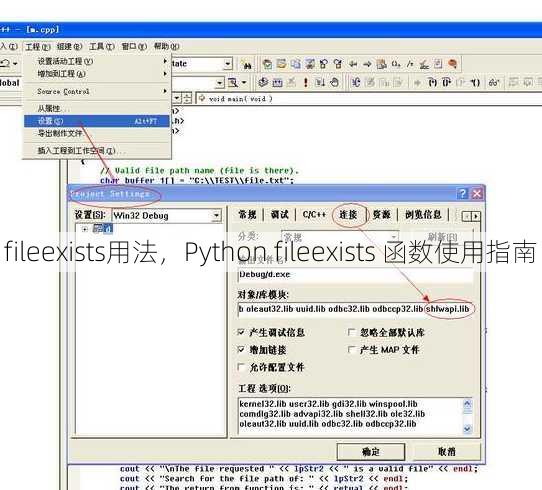This screenshot has height=490, width=542.
Task: Toggle the 产生调试信息 checkbox
Action: click(x=241, y=332)
